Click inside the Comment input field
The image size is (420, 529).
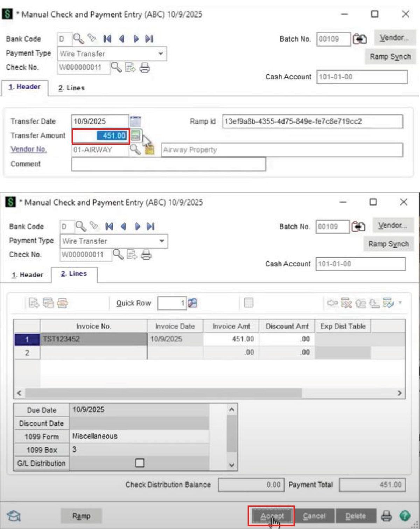coord(168,164)
